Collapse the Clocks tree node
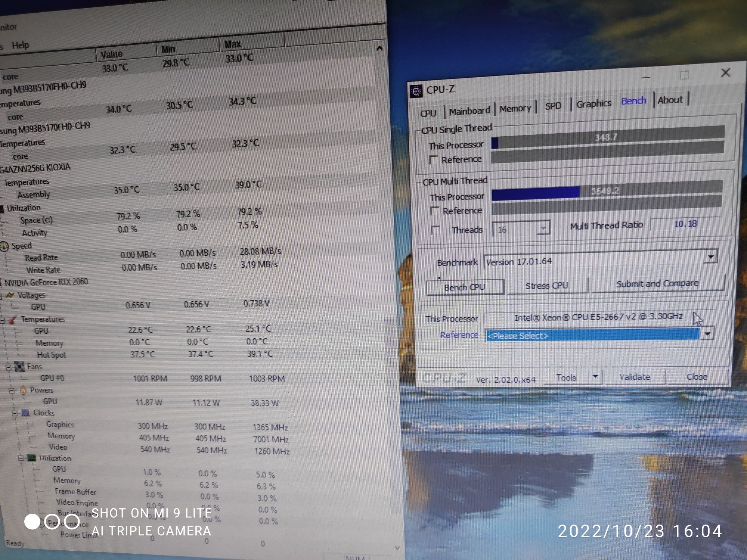747x560 pixels. coord(15,413)
